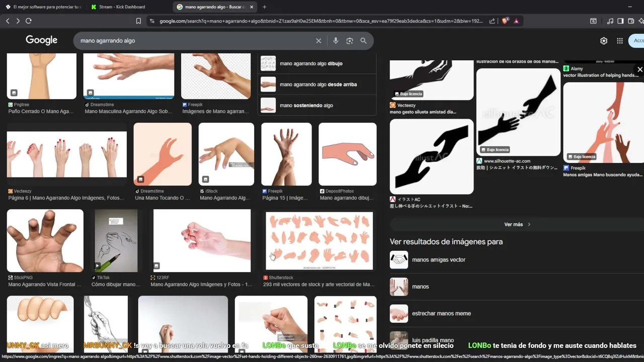Screen dimensions: 644x362
Task: Open Brave Rewards triangle icon
Action: [x=516, y=21]
